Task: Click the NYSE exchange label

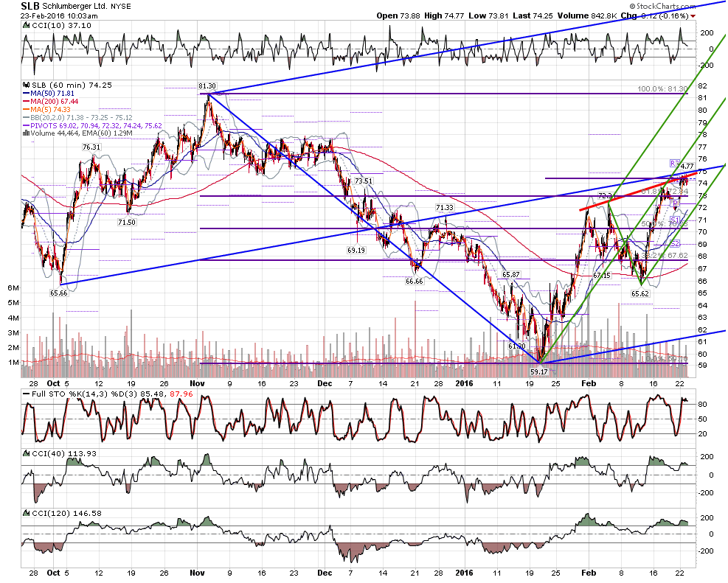Action: (121, 7)
